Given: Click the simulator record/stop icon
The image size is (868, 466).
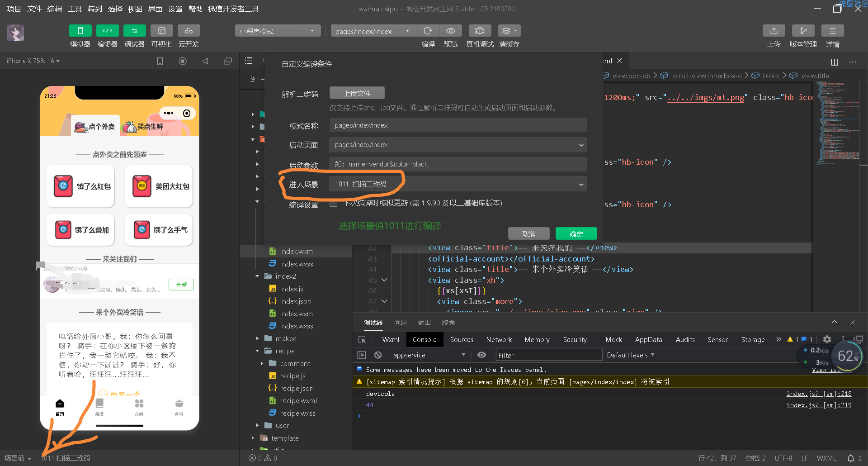Looking at the screenshot, I should [x=183, y=61].
